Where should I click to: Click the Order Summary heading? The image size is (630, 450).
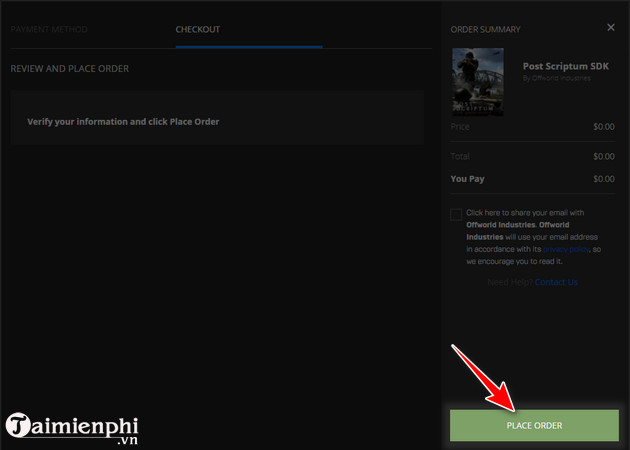click(x=485, y=29)
